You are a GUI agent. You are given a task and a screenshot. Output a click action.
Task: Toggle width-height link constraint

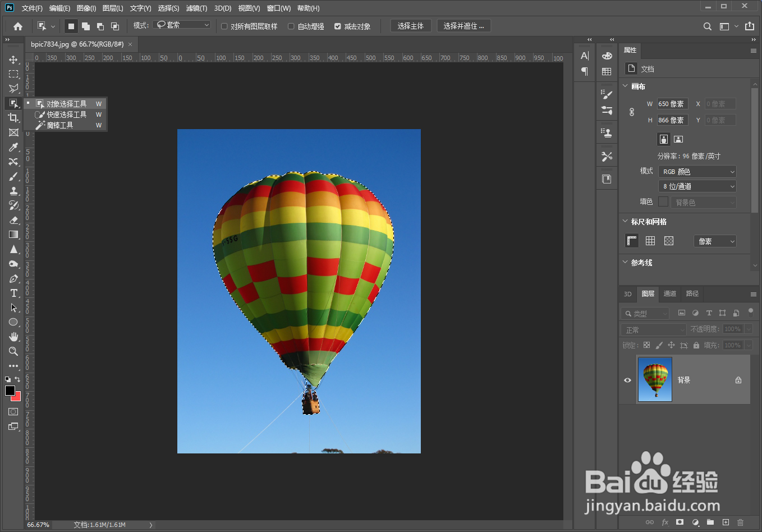pos(632,112)
